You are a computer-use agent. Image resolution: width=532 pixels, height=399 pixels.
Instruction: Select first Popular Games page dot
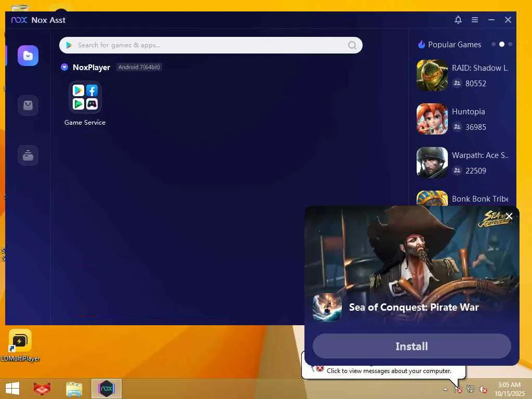[494, 45]
